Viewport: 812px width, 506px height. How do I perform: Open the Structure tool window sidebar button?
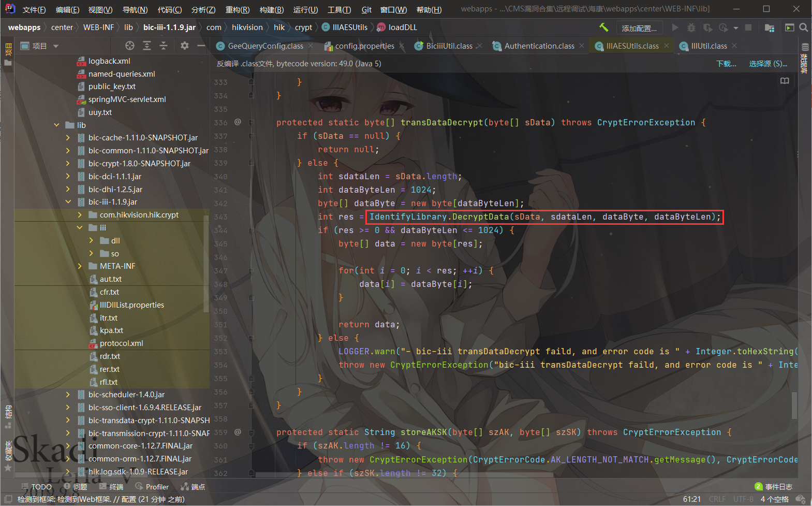[x=8, y=417]
